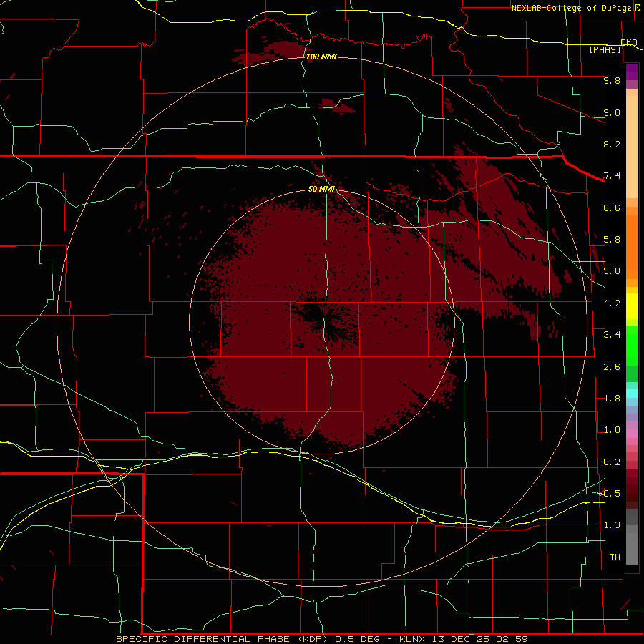Click the 8.2 value on color scale

(612, 144)
